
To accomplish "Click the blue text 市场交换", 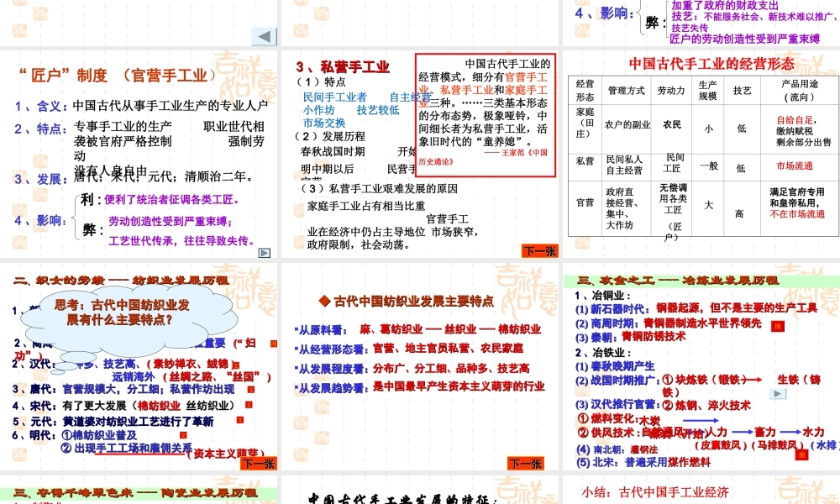I will pyautogui.click(x=324, y=123).
